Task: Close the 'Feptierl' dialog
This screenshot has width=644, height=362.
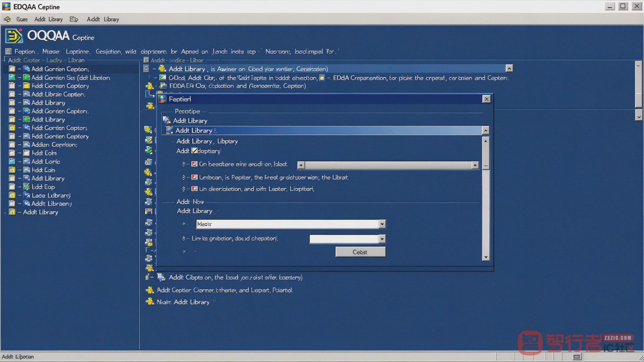Action: (486, 99)
